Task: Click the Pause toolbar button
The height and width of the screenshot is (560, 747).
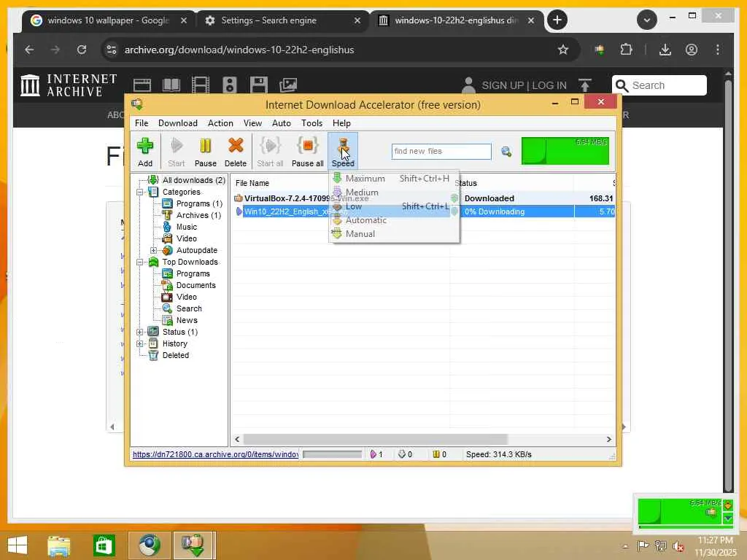Action: click(205, 152)
